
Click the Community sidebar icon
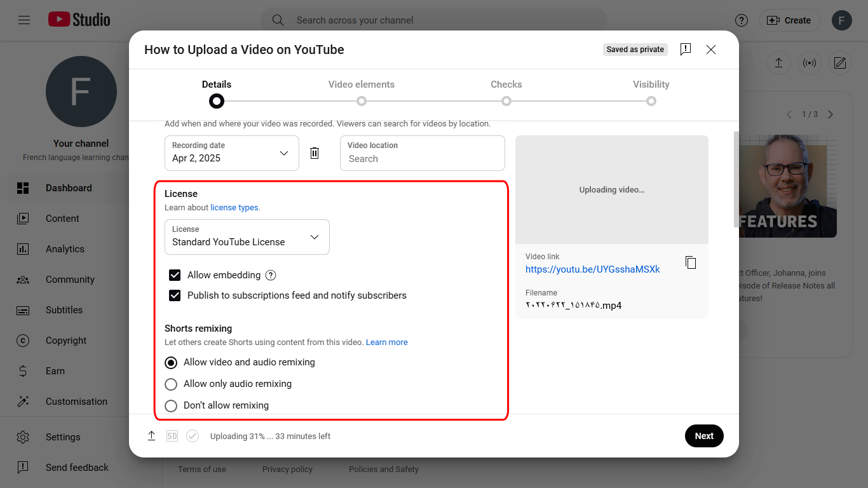click(23, 280)
